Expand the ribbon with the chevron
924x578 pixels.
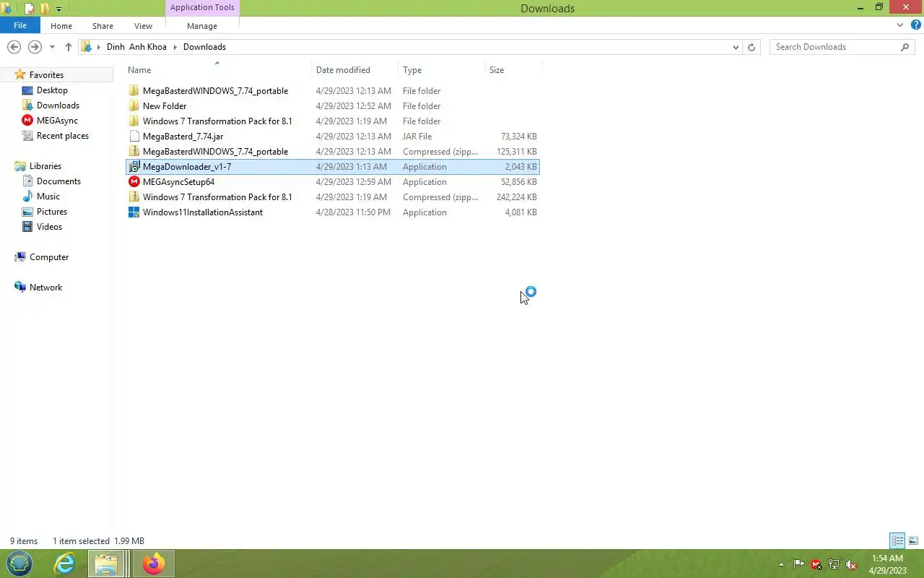(x=900, y=25)
